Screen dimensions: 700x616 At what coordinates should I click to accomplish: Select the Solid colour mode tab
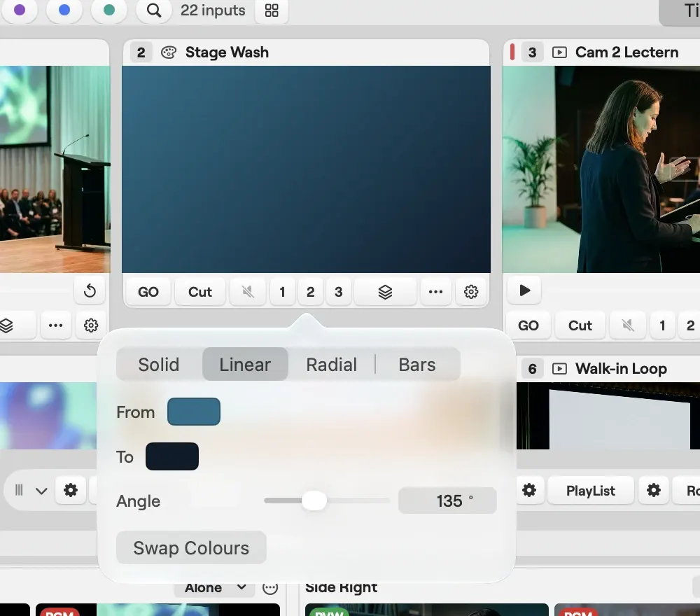159,364
